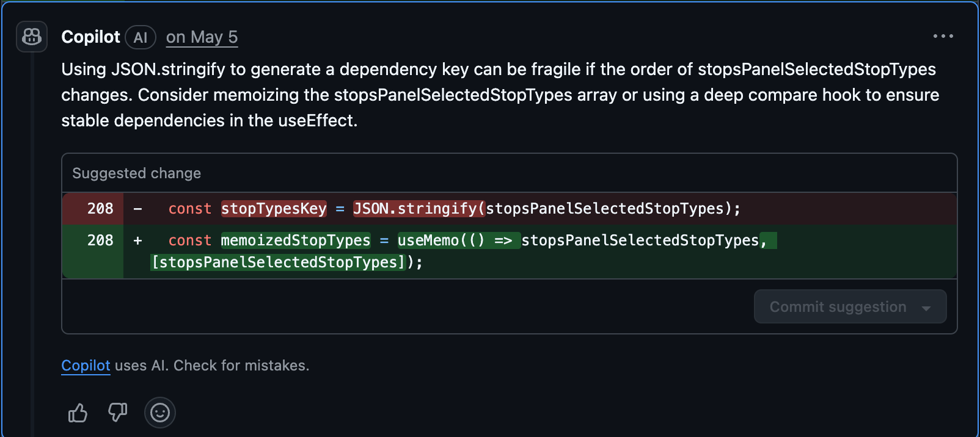Click the highlighted memoizedStopTypes token
The width and height of the screenshot is (980, 437).
tap(296, 240)
